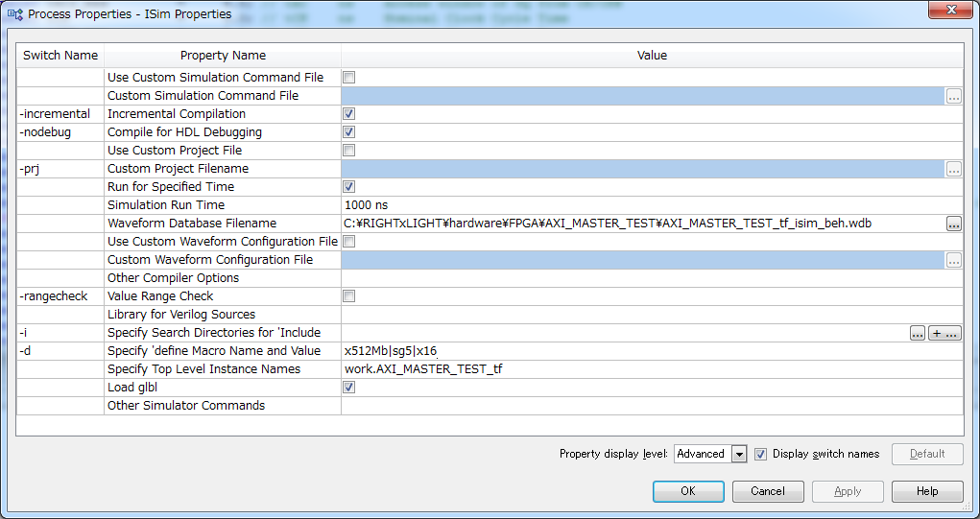980x519 pixels.
Task: Click the OK button
Action: [688, 491]
